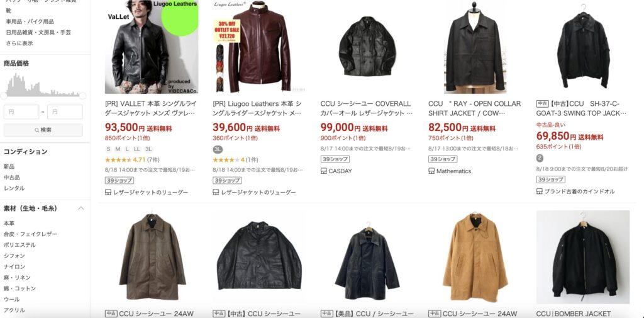Collapse the 素材（生地・毛糸） filter section
The image size is (644, 318).
coord(81,208)
